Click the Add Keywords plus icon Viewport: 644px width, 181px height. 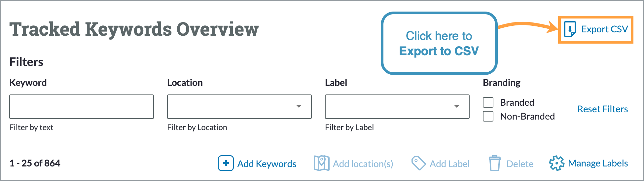pos(226,163)
